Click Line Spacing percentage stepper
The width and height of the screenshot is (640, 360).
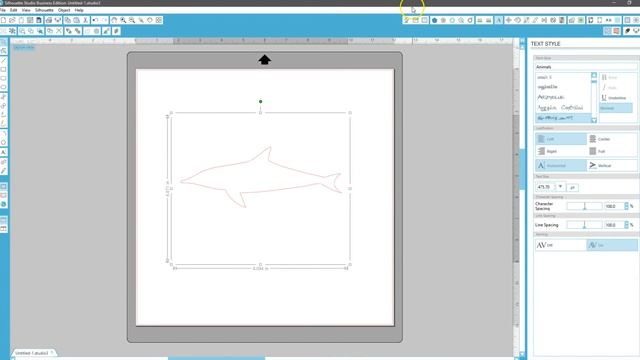point(627,225)
